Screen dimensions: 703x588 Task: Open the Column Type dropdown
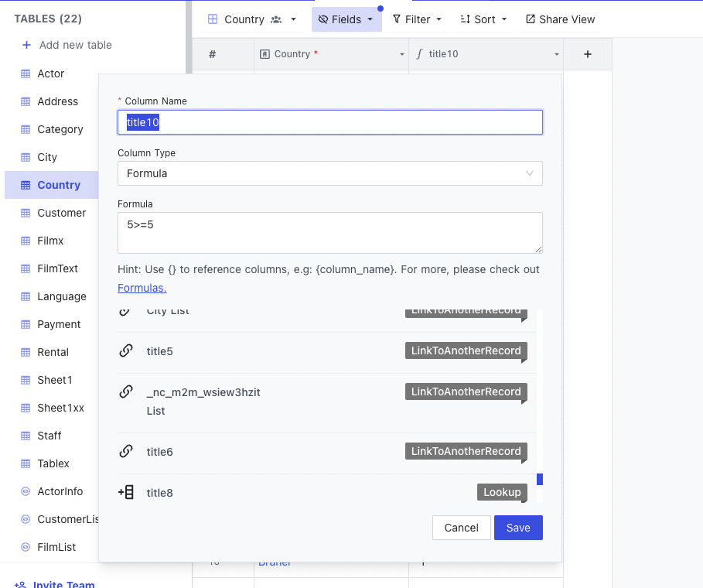click(x=329, y=173)
